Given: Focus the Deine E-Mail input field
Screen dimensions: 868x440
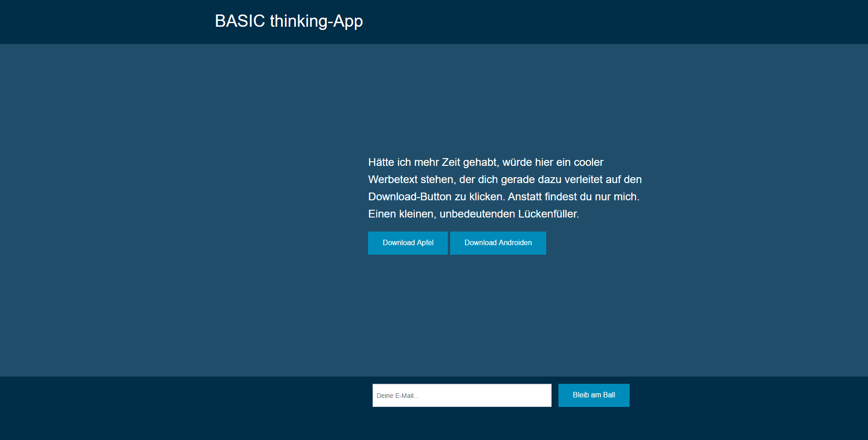Looking at the screenshot, I should tap(462, 396).
